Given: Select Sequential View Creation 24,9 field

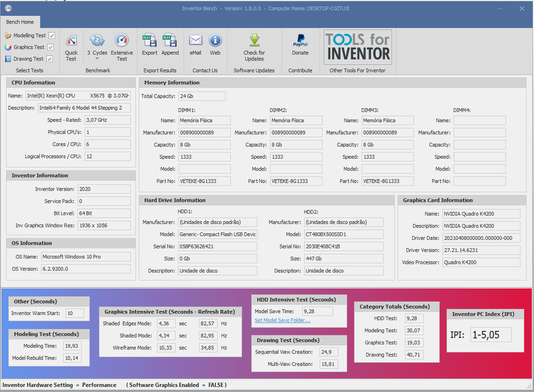Looking at the screenshot, I should point(329,352).
